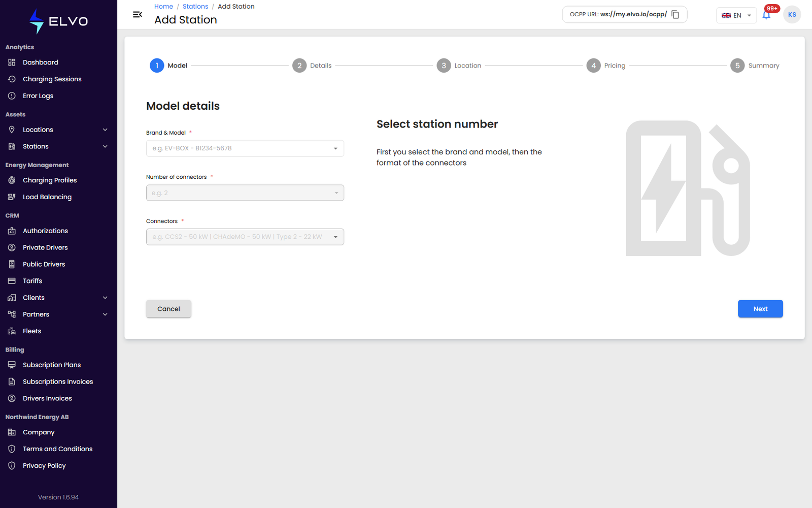
Task: Collapse the sidebar with the menu icon
Action: [x=137, y=15]
